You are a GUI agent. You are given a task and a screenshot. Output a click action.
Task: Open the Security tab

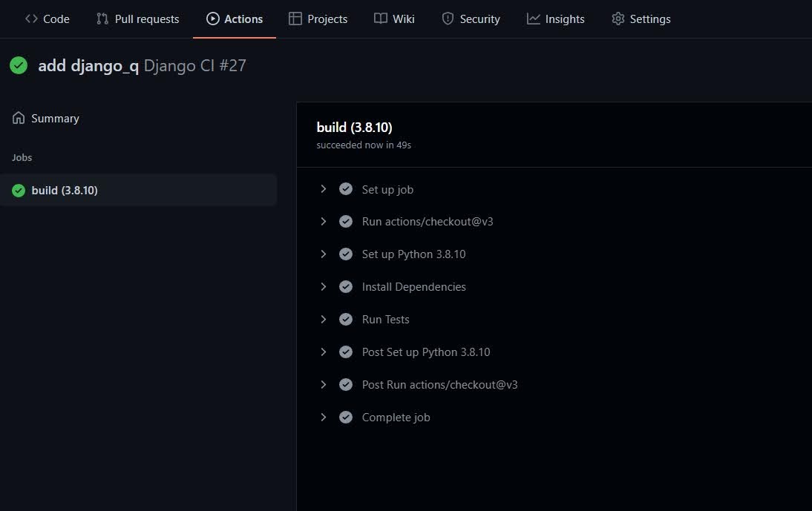point(471,19)
